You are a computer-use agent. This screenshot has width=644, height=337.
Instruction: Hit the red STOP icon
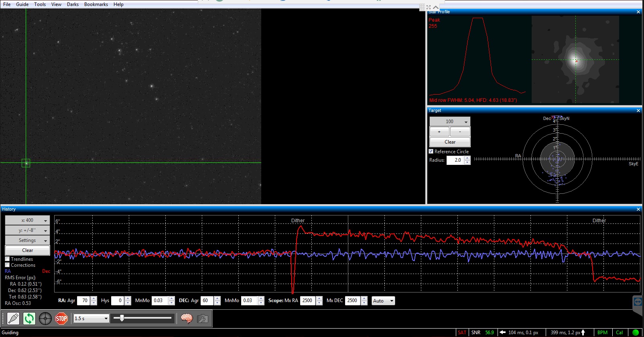(x=61, y=319)
